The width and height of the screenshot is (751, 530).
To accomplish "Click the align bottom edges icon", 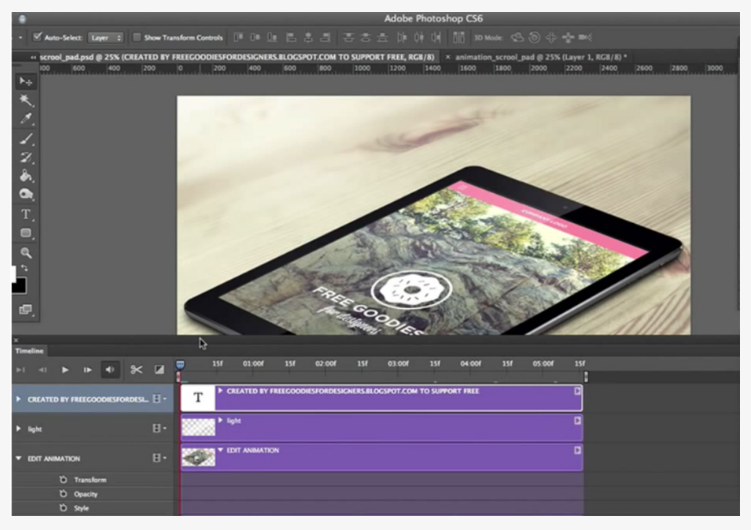I will (x=272, y=37).
